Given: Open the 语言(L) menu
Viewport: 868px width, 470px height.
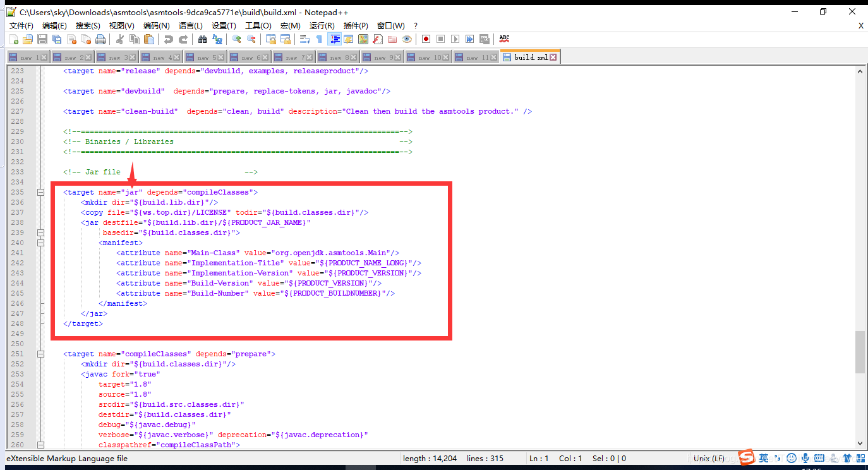Looking at the screenshot, I should (x=191, y=25).
